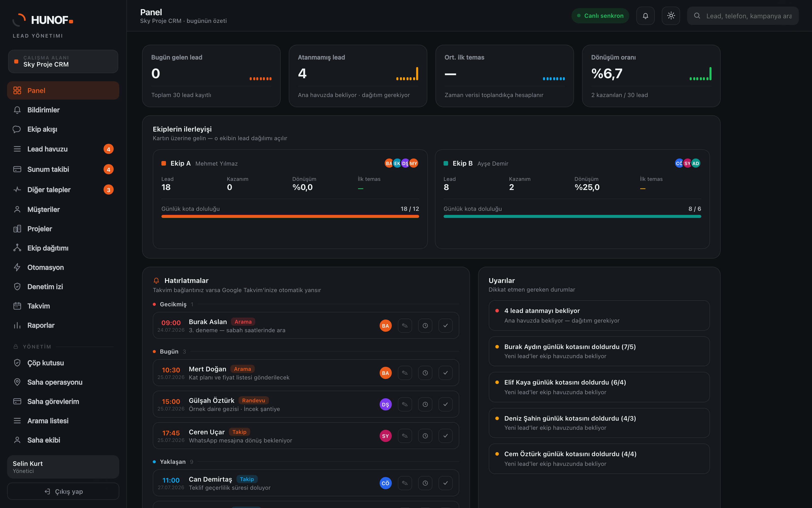
Task: Mark Gülşah Öztürk reminder as done
Action: tap(446, 405)
